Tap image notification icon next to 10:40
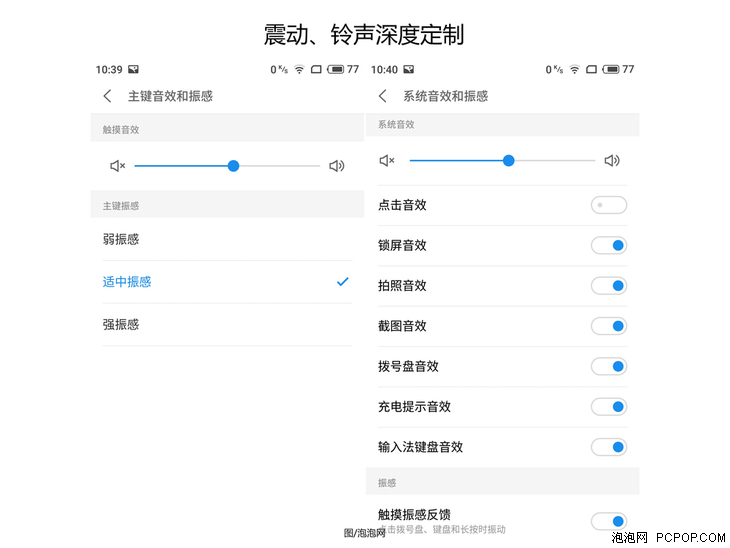 (x=409, y=69)
